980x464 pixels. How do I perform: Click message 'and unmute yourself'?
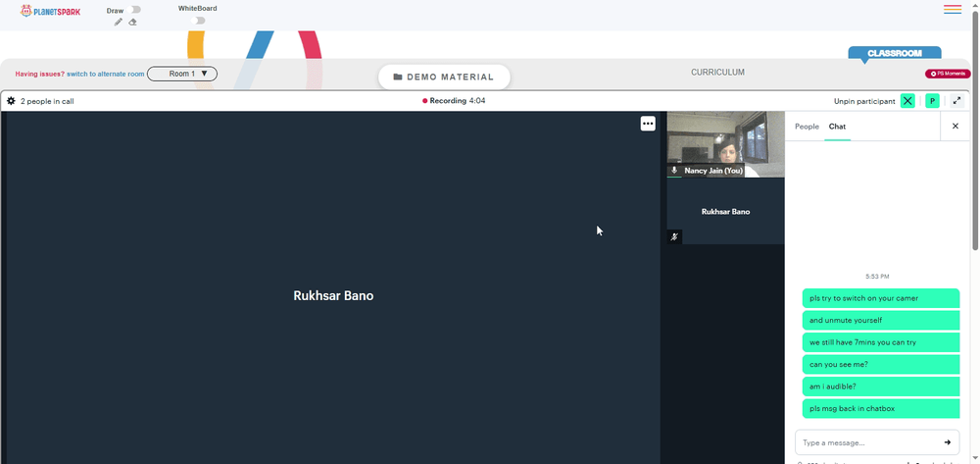[x=881, y=320]
